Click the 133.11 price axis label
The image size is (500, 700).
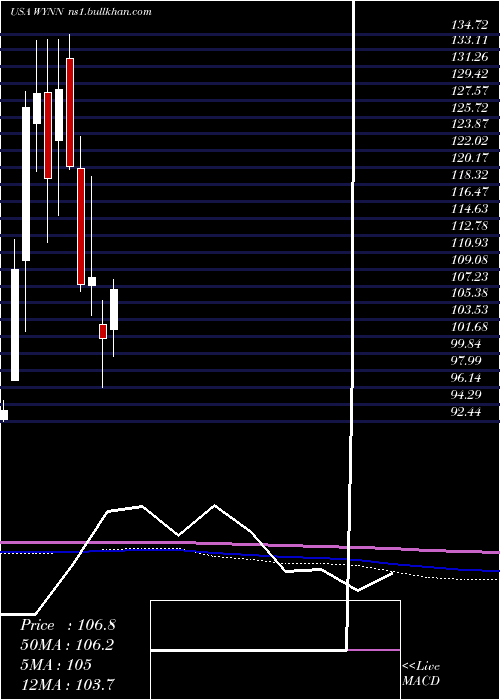[x=470, y=40]
